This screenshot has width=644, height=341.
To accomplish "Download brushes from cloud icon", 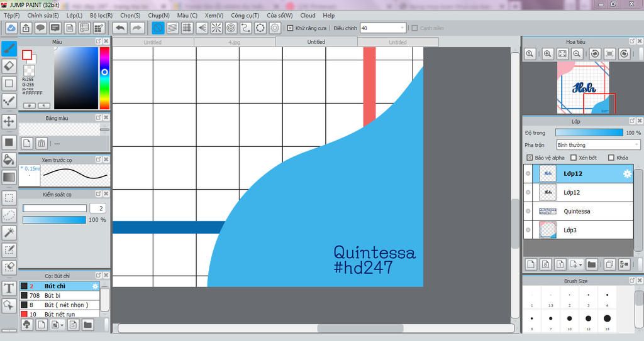I will [26, 325].
